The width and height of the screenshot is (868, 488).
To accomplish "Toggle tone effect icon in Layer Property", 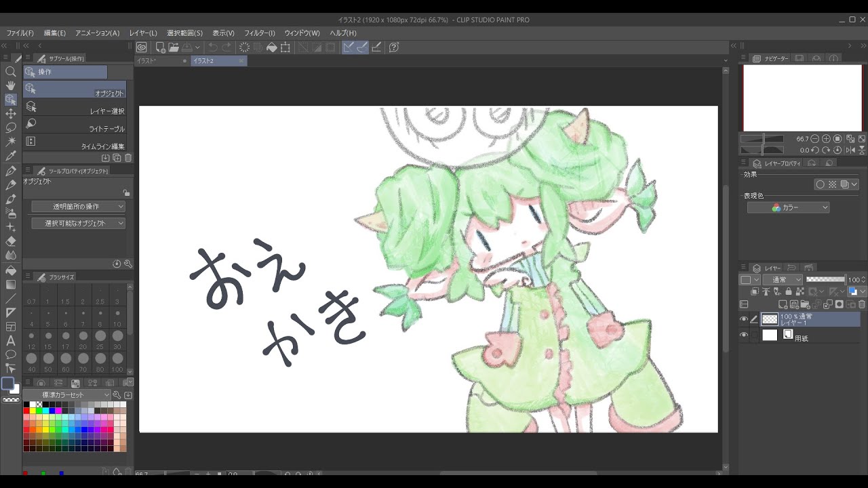I will (832, 184).
